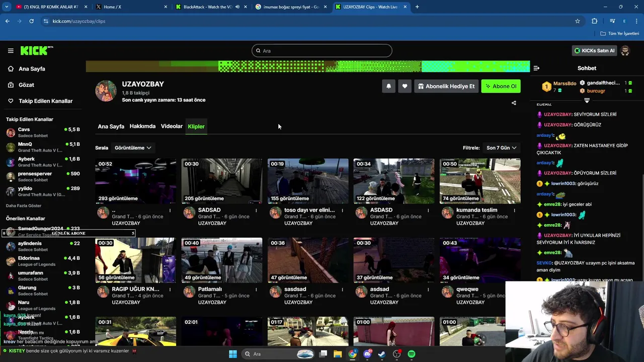Viewport: 644px width, 362px height.
Task: Focus the Ara search field
Action: pos(322,51)
